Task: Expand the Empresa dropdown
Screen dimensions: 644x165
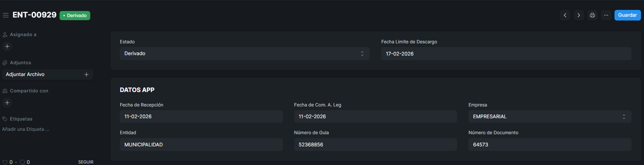Action: click(x=550, y=117)
